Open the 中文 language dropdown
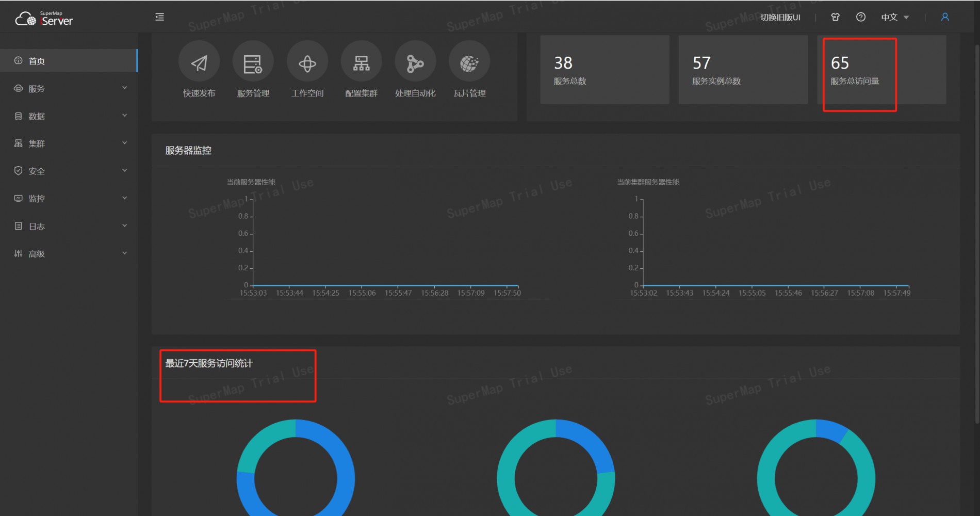 [x=895, y=18]
